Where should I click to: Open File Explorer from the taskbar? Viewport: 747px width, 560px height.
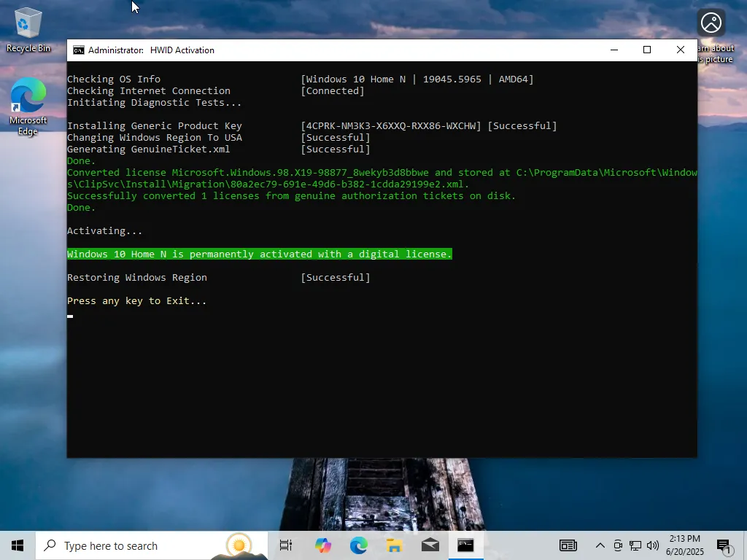tap(395, 545)
